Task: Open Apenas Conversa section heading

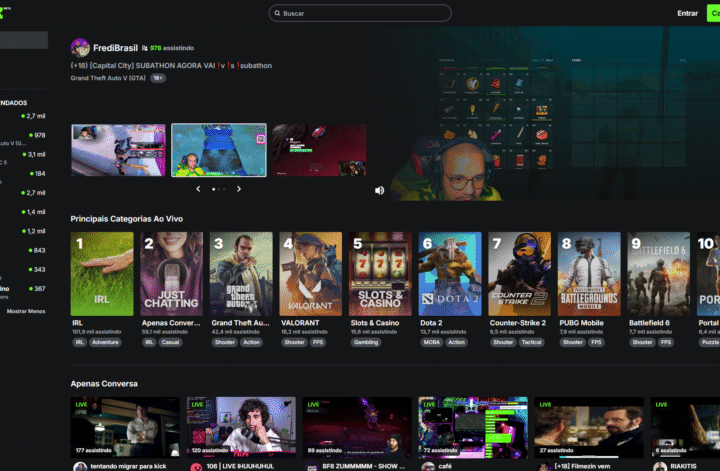Action: (104, 384)
